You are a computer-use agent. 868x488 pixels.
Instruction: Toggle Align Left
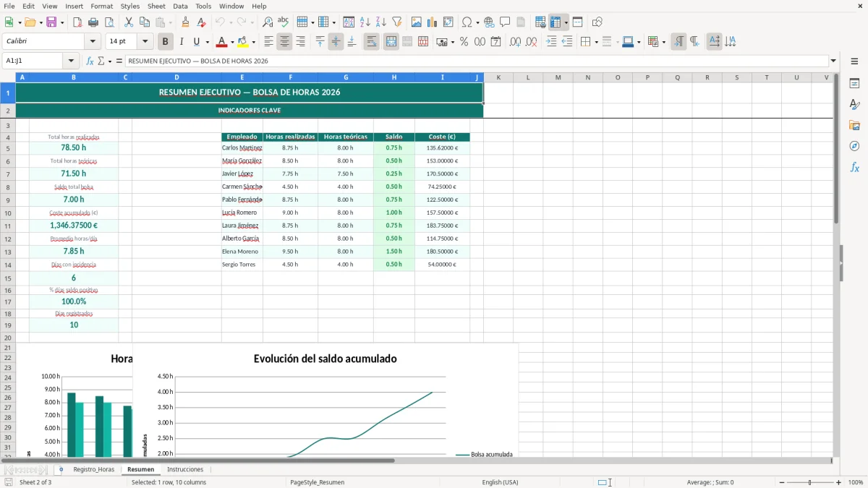(x=268, y=42)
